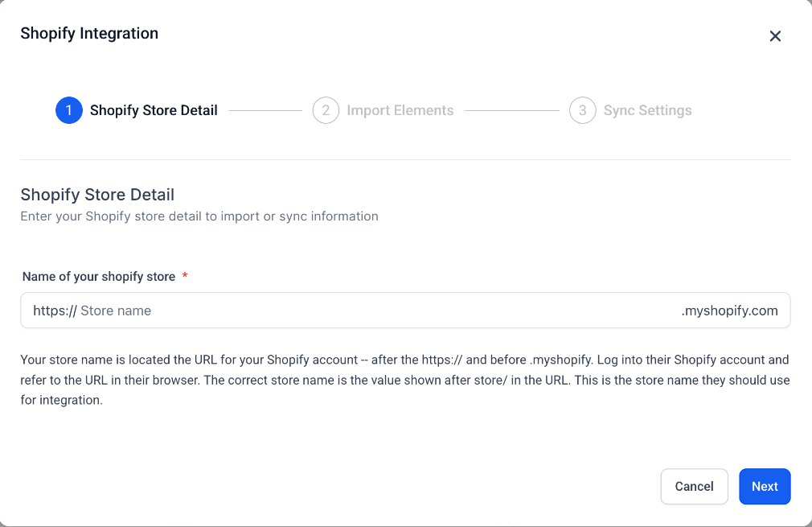Click the 'Shopify Integration' dialog title
812x527 pixels.
pos(89,33)
